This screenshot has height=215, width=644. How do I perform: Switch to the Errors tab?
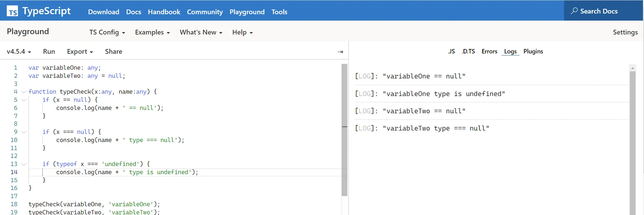(489, 51)
